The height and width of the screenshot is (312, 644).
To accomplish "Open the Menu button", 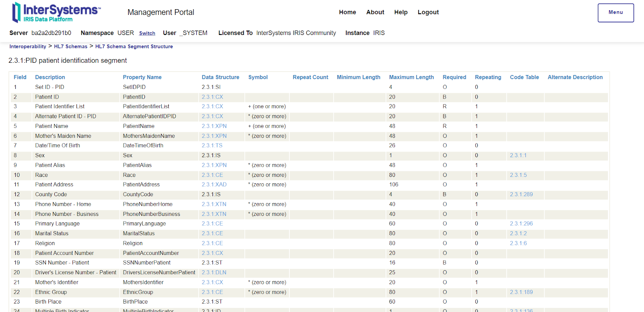I will (616, 13).
